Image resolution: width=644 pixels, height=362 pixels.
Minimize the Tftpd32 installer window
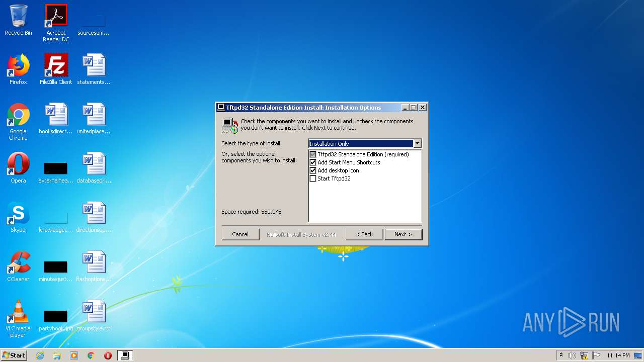pyautogui.click(x=406, y=108)
